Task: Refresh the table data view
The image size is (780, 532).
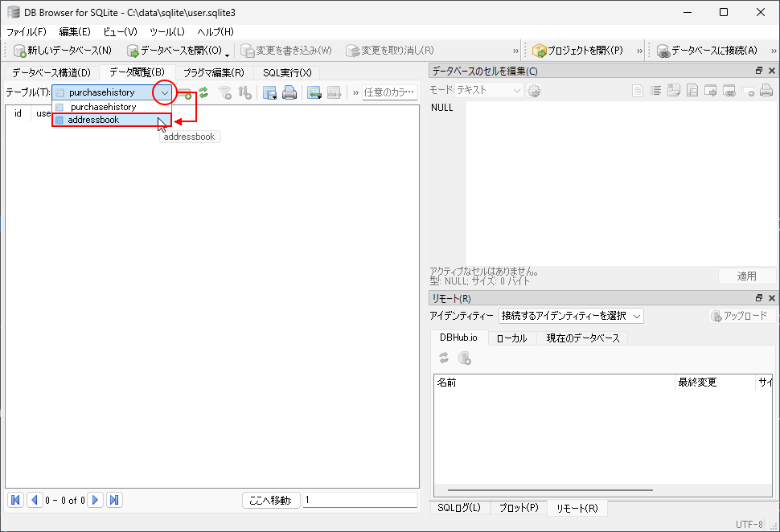Action: pyautogui.click(x=203, y=92)
